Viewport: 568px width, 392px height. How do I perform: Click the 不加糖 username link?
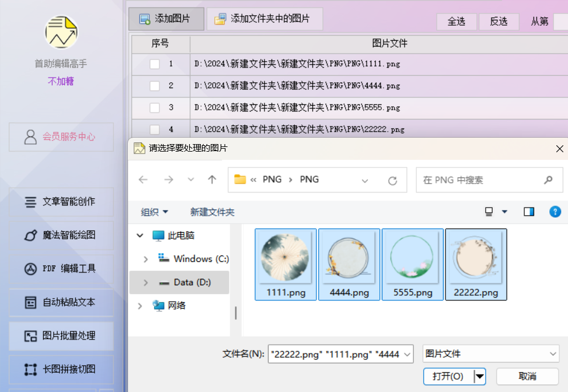point(61,82)
